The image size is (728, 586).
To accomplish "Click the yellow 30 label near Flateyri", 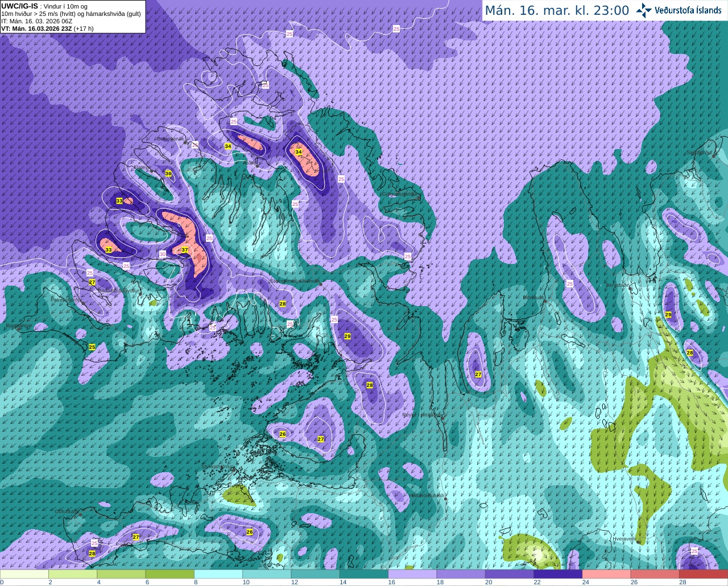I will coord(168,174).
